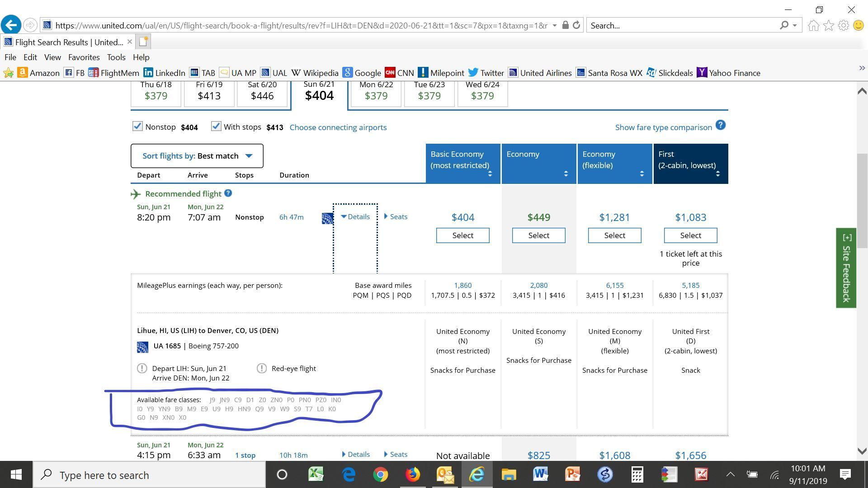Collapse the Details expander for 8:20 pm flight
868x488 pixels.
355,217
